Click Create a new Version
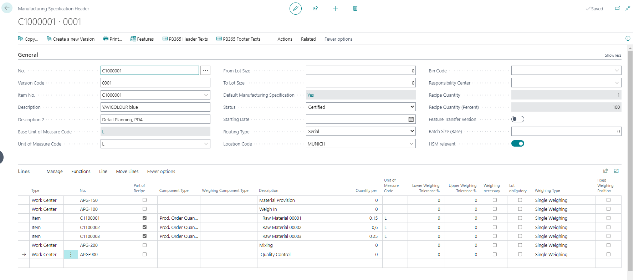 coord(71,39)
